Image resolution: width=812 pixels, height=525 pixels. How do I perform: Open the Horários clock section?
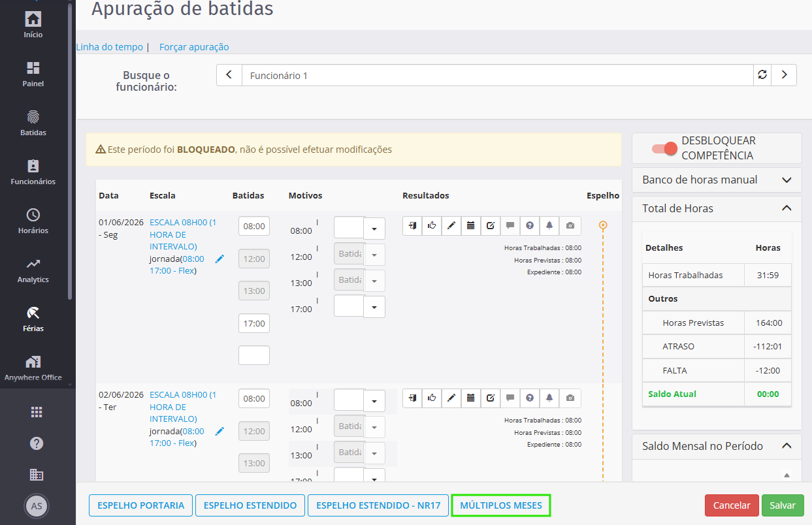point(33,221)
